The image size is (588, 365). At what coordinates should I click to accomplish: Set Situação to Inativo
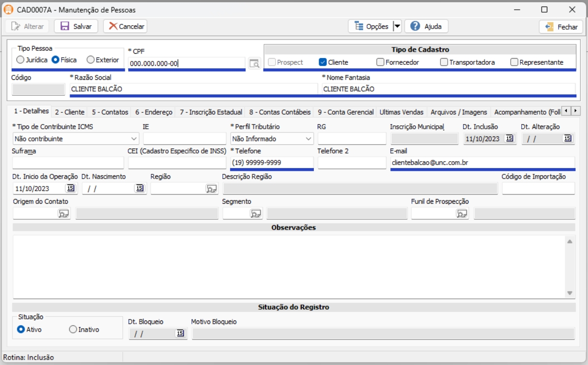click(73, 330)
